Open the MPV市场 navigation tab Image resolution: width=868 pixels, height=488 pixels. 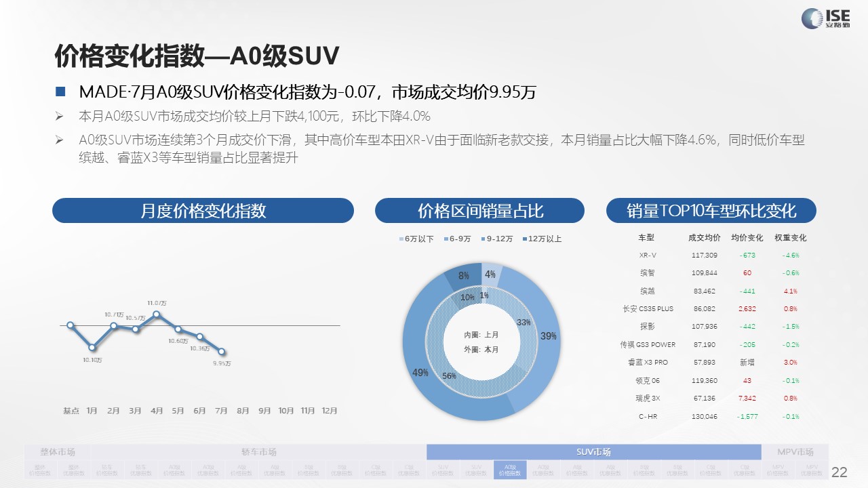pos(795,452)
